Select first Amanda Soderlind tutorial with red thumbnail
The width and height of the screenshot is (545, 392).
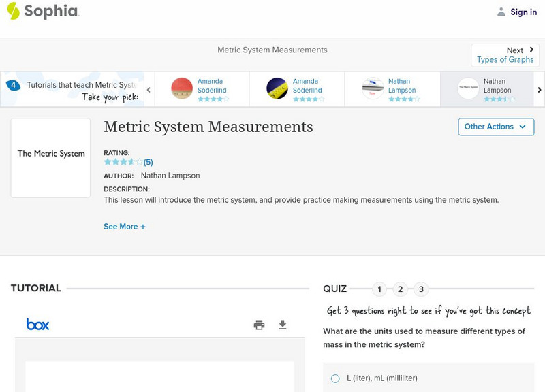[182, 88]
